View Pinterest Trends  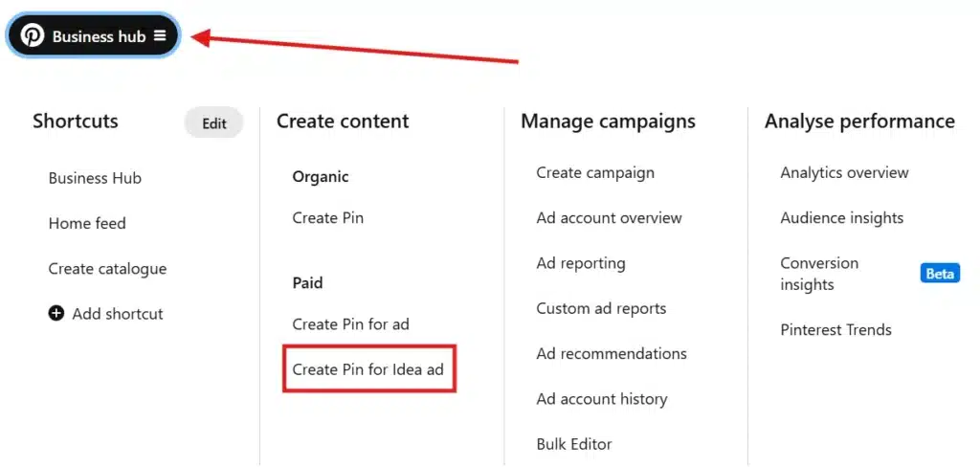point(835,329)
